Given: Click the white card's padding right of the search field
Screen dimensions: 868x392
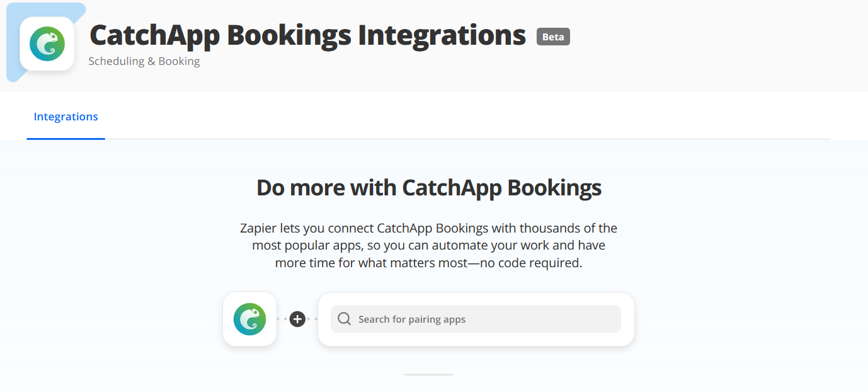Looking at the screenshot, I should click(627, 319).
